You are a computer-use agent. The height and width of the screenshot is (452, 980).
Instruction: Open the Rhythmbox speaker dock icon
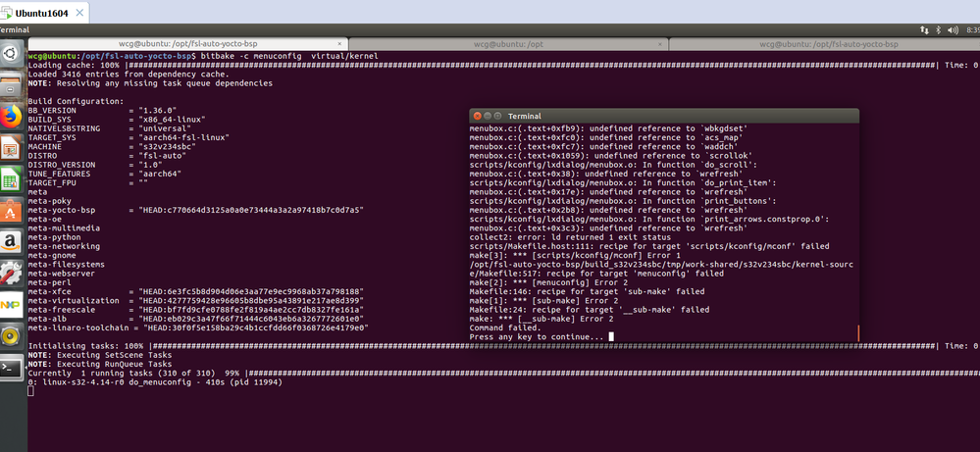11,336
